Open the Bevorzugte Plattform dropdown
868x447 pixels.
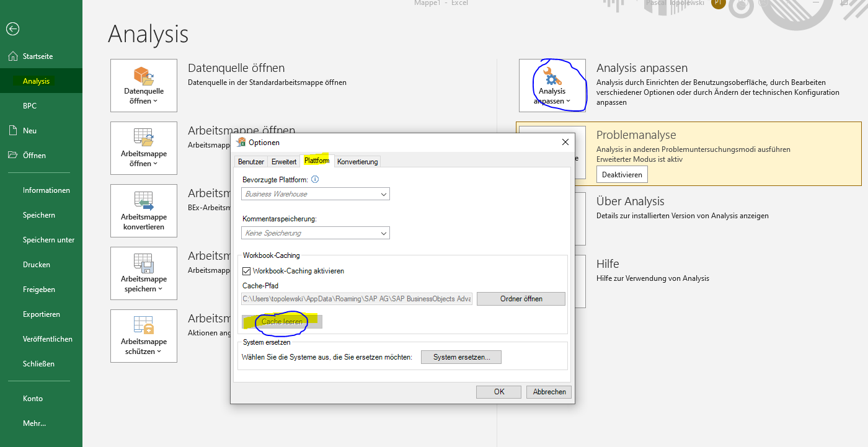(x=316, y=194)
